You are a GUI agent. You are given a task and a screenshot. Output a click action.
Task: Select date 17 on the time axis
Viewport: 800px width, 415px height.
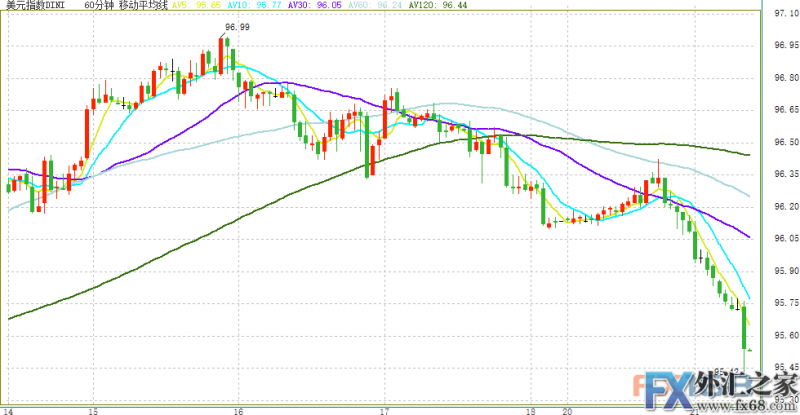[384, 410]
